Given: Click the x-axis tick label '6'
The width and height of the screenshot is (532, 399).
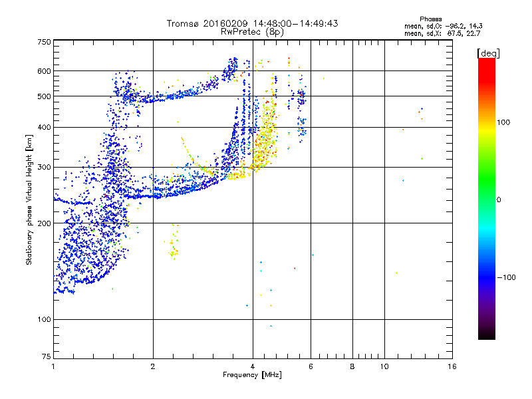Looking at the screenshot, I should (311, 366).
